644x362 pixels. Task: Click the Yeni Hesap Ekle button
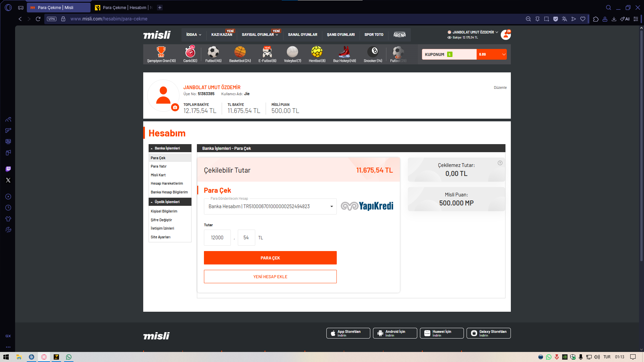point(270,277)
